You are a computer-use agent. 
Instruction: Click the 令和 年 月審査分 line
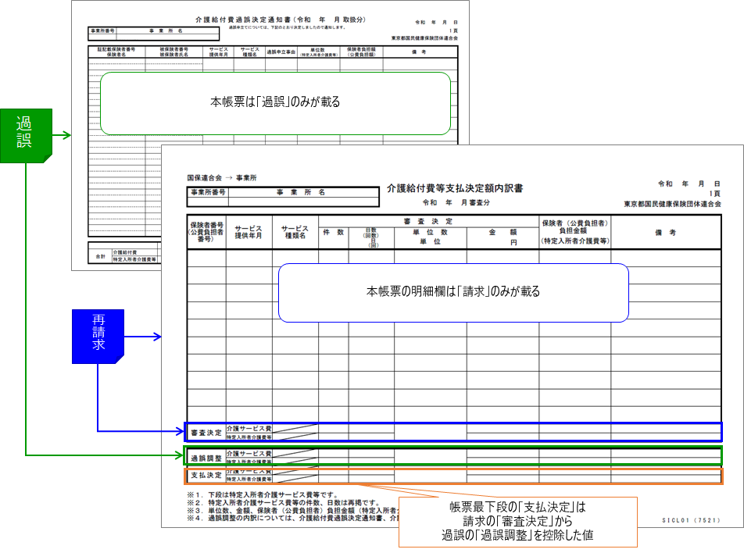[x=456, y=202]
